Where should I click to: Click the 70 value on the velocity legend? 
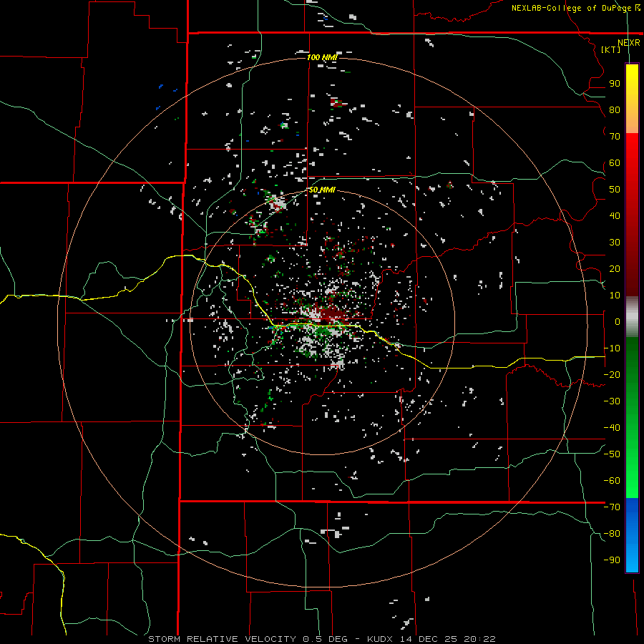615,137
